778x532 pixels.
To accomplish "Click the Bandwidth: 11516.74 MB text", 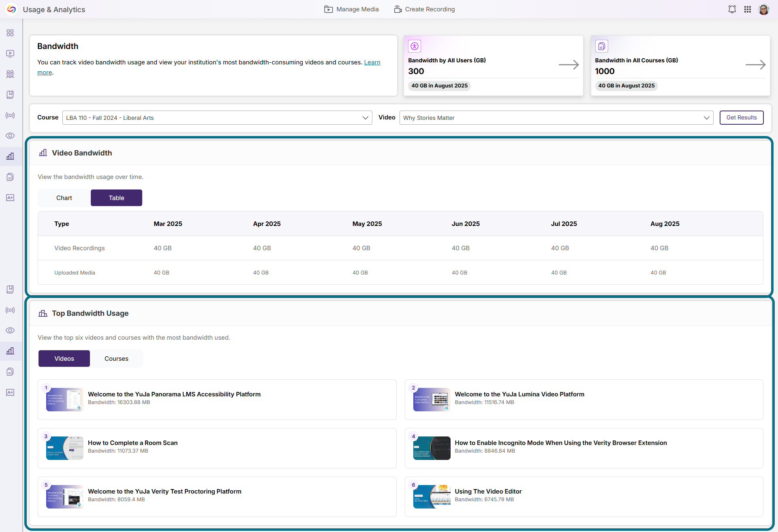I will coord(484,402).
